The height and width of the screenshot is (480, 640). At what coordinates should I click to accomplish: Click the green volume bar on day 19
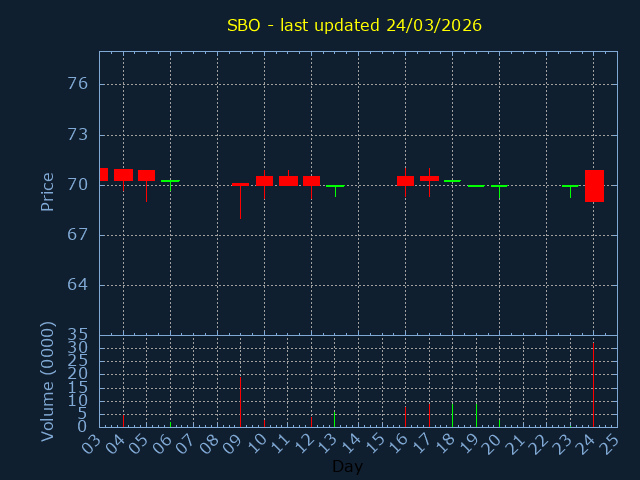[476, 414]
